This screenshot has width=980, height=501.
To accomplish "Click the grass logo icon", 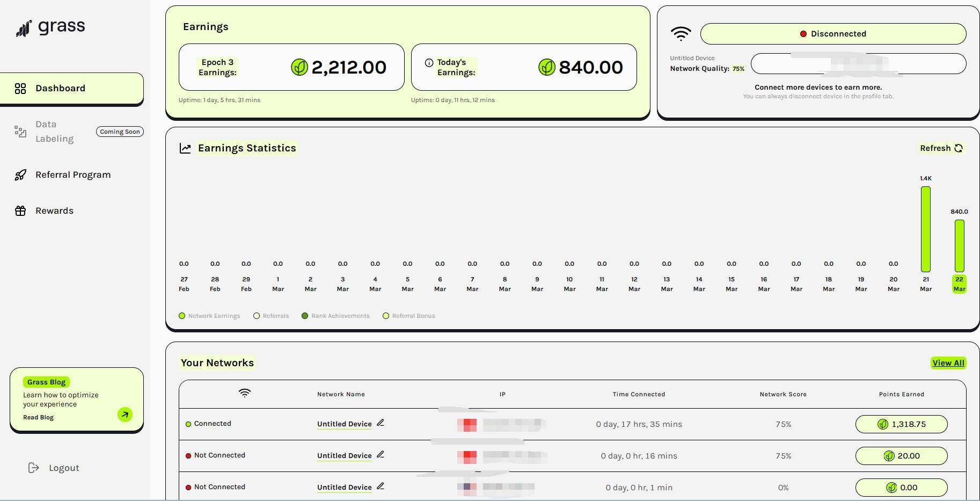I will coord(24,28).
